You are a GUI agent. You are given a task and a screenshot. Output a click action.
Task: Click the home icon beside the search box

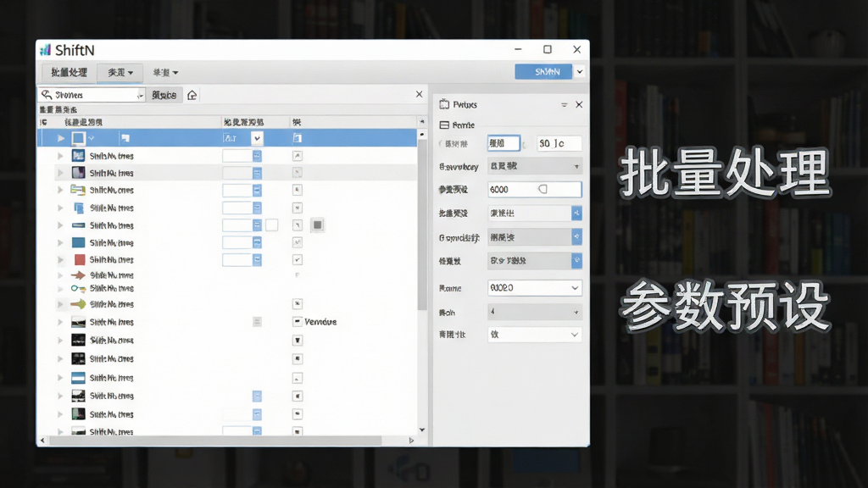(192, 95)
